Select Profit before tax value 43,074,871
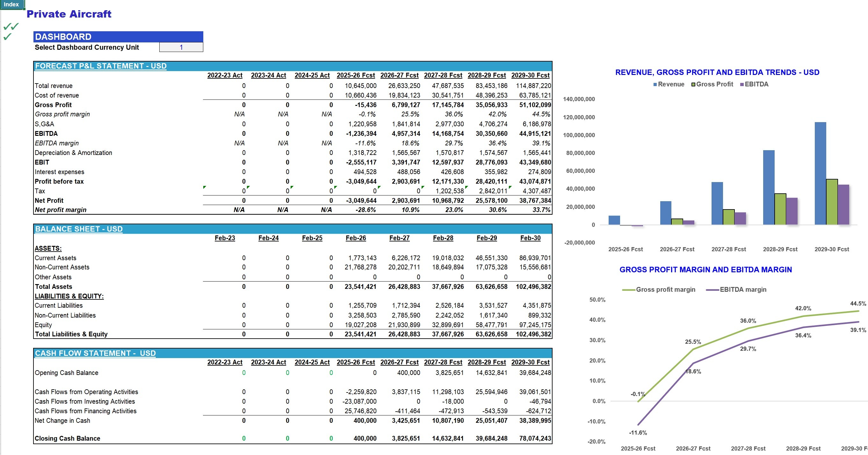The width and height of the screenshot is (868, 455). click(535, 181)
